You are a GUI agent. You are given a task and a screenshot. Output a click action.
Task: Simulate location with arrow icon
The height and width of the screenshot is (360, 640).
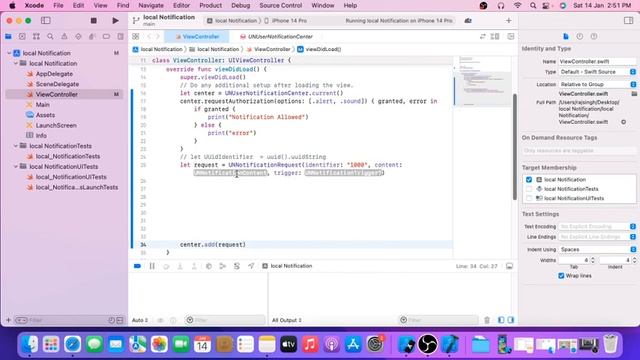pyautogui.click(x=251, y=266)
